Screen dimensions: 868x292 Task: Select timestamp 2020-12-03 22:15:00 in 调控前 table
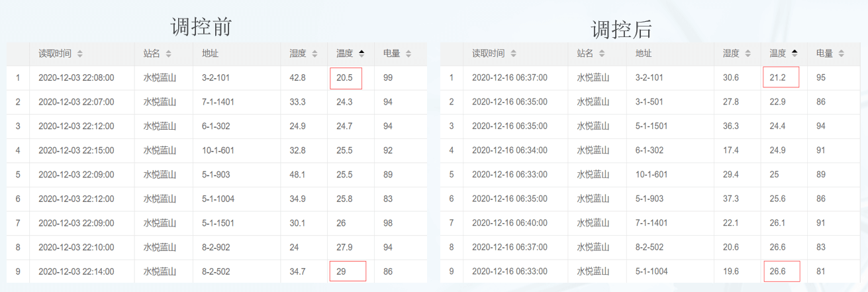[76, 150]
